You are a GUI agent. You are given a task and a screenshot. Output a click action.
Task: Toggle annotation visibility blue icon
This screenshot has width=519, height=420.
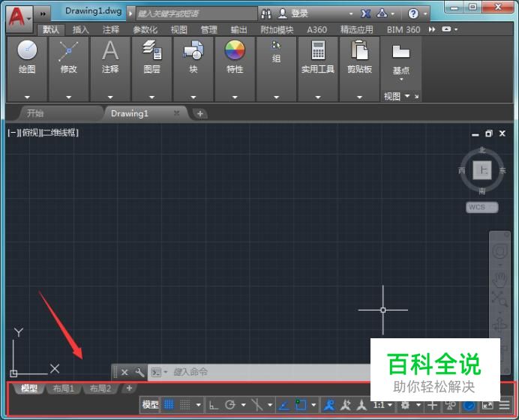[329, 405]
